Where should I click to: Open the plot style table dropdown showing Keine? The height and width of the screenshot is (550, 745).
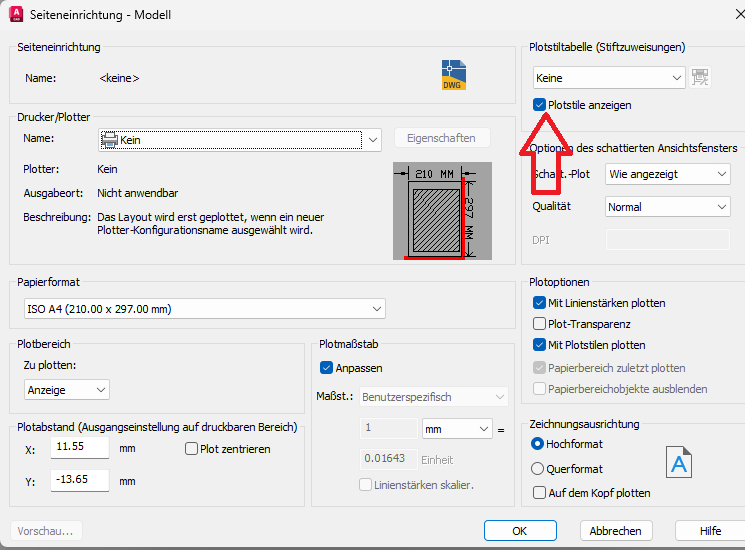(609, 78)
